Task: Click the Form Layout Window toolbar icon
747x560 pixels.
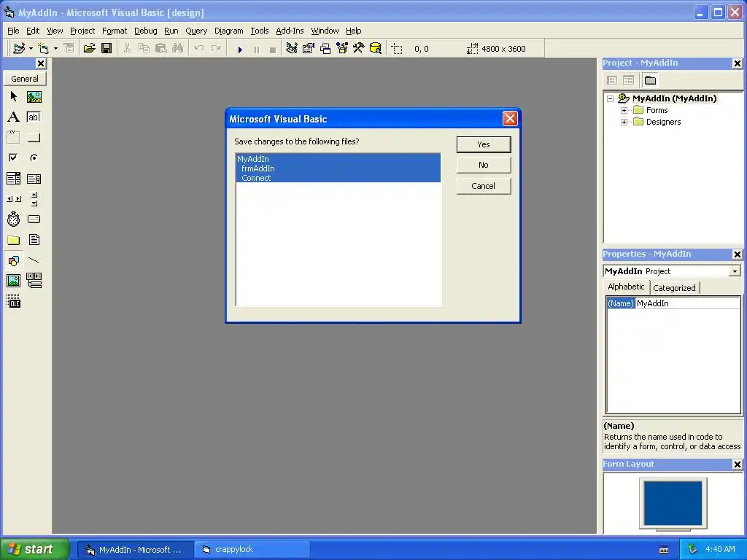Action: tap(325, 48)
